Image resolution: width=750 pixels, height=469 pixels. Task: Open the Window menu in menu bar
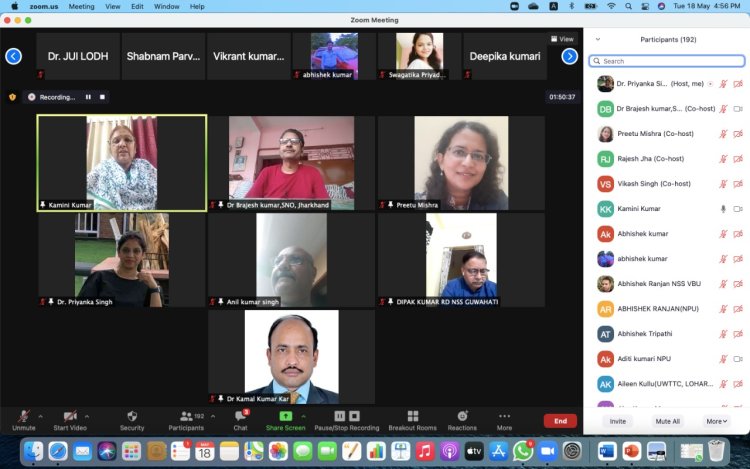(167, 6)
